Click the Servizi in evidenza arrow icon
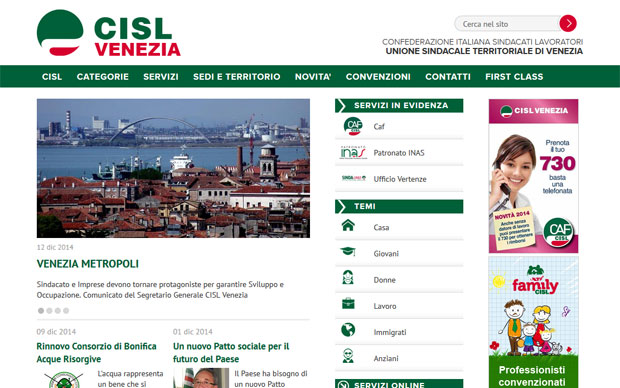This screenshot has height=388, width=620. [x=341, y=106]
